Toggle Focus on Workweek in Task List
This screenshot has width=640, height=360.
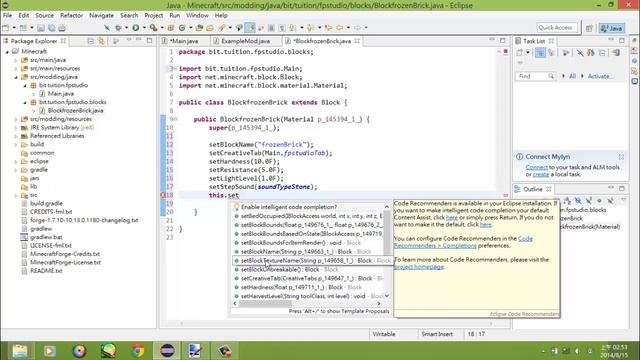pos(566,53)
